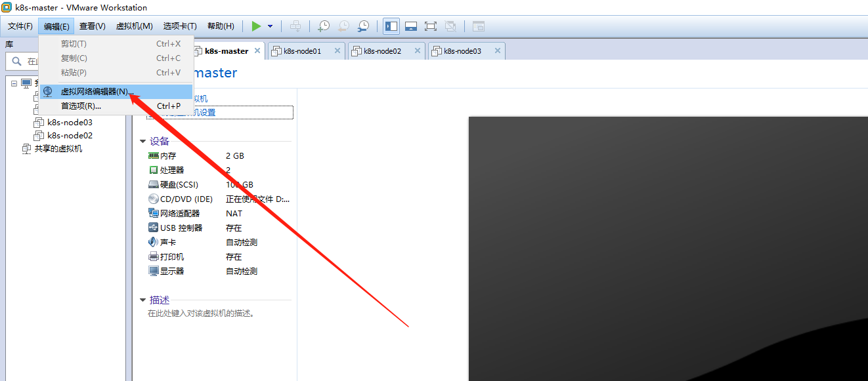
Task: Open 虚拟网络编辑器(N)... menu entry
Action: pyautogui.click(x=116, y=92)
